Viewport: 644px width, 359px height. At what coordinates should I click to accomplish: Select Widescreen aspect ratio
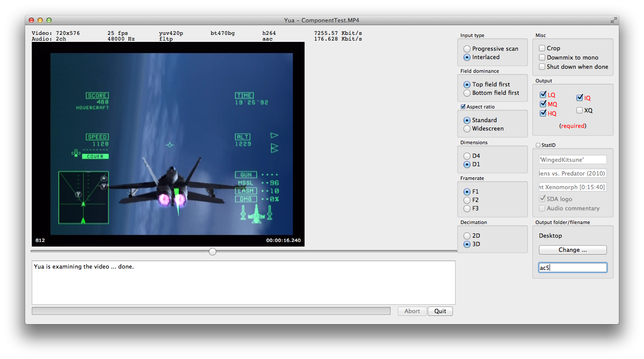click(x=467, y=129)
